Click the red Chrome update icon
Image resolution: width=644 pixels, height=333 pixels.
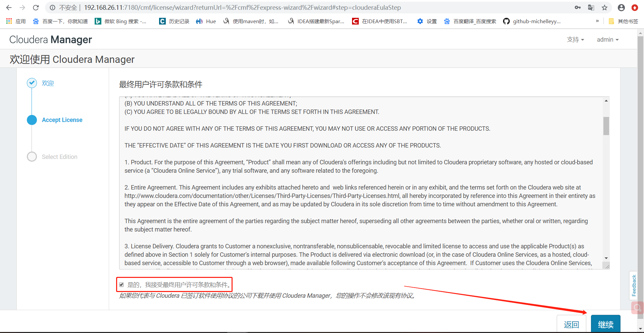635,7
